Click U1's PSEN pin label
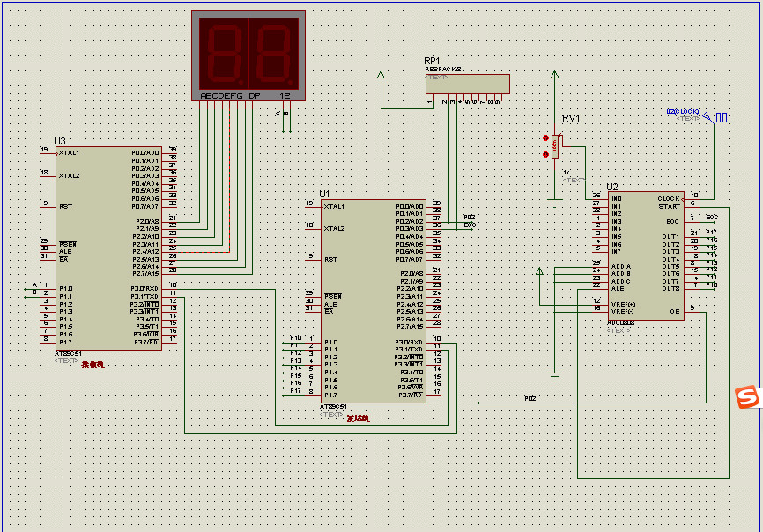 [333, 296]
